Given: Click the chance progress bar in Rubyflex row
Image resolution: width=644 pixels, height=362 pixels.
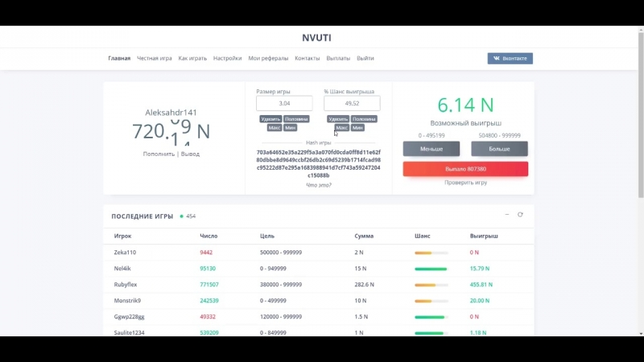Looking at the screenshot, I should [431, 284].
